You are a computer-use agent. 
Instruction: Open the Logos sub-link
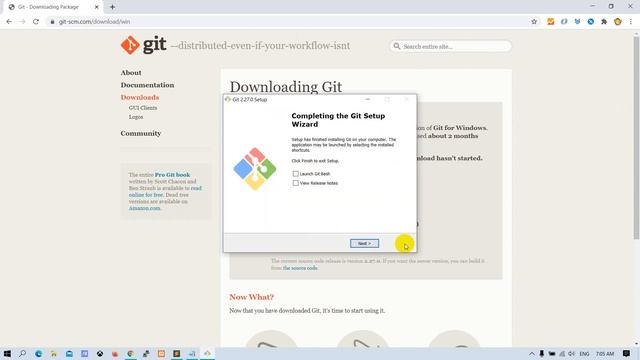point(136,117)
